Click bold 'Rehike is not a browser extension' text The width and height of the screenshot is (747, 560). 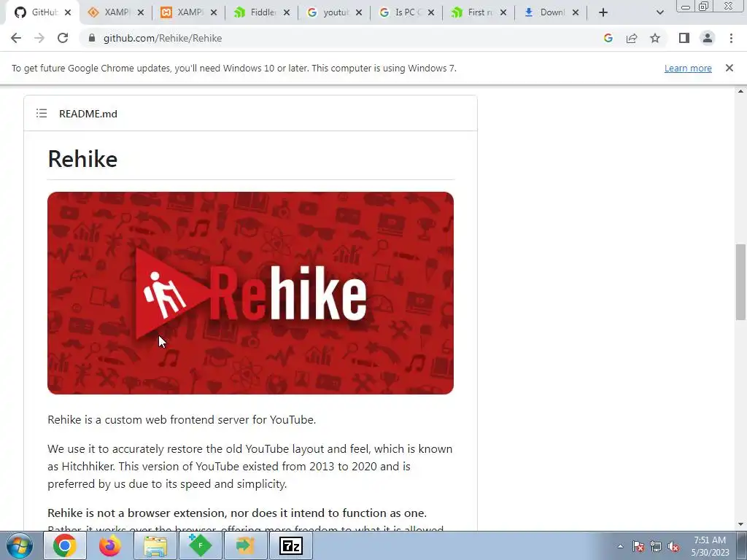coord(237,513)
